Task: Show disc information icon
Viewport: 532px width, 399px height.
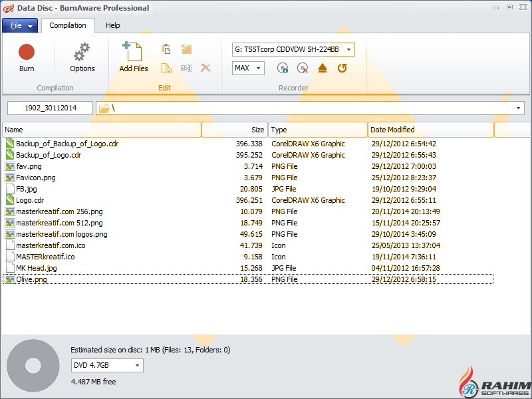Action: 283,68
